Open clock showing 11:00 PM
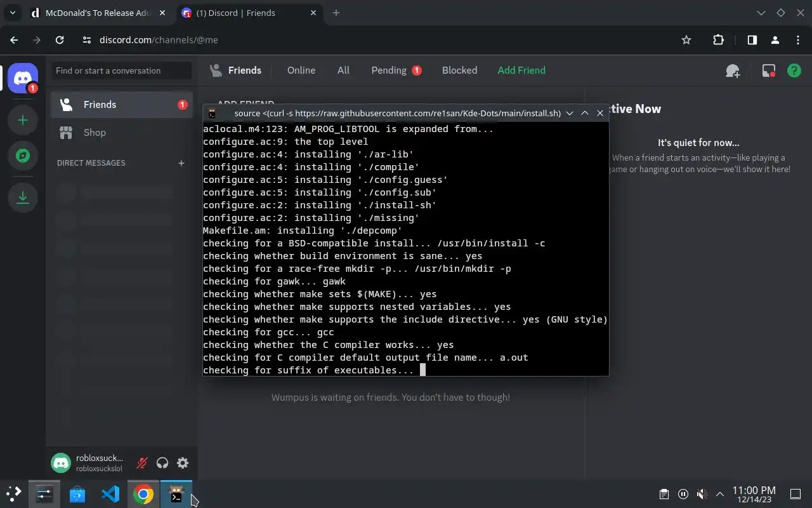812x508 pixels. [754, 494]
